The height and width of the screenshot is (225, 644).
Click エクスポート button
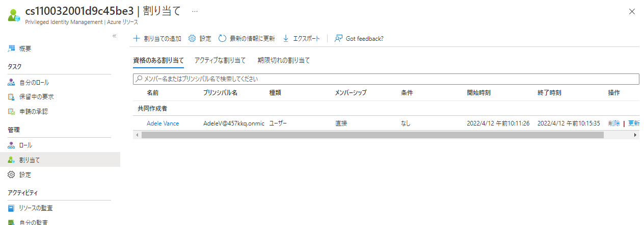tap(301, 38)
